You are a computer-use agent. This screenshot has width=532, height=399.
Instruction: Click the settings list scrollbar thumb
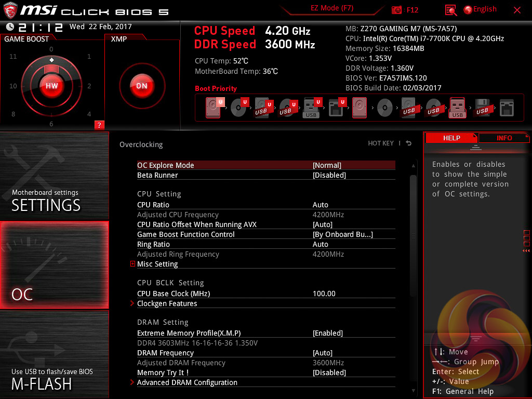coord(413,236)
